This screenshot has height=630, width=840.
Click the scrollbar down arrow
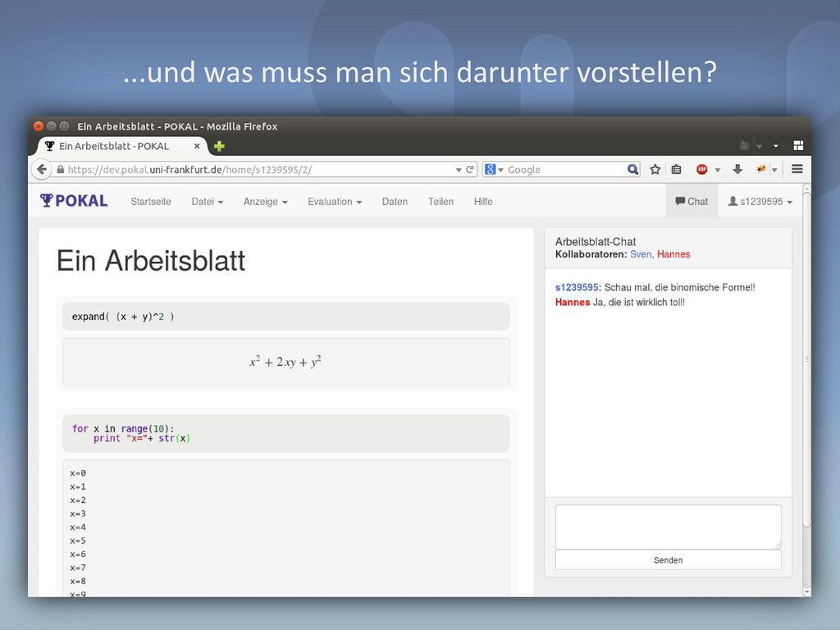click(807, 592)
